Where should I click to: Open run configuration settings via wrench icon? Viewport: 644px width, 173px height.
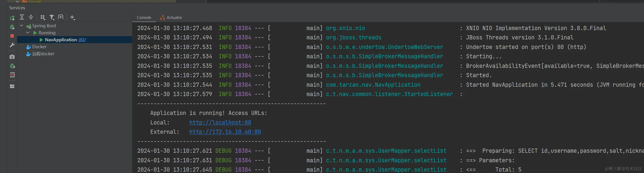12,45
